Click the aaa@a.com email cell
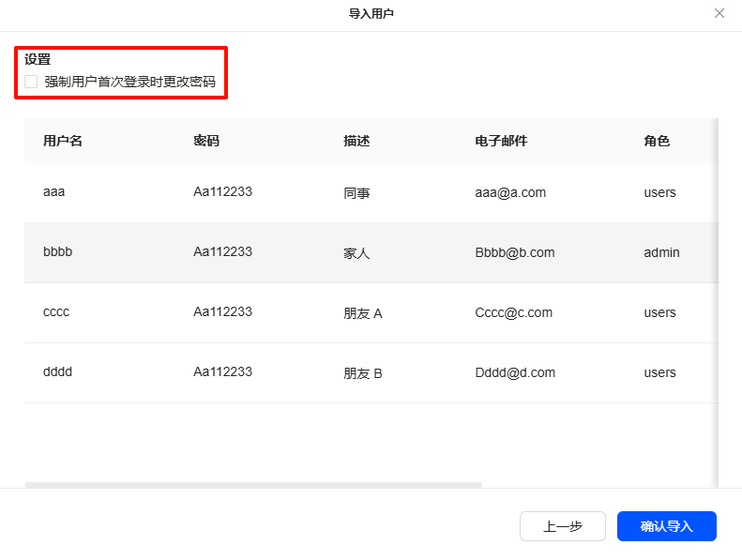Image resolution: width=742 pixels, height=560 pixels. [x=510, y=192]
